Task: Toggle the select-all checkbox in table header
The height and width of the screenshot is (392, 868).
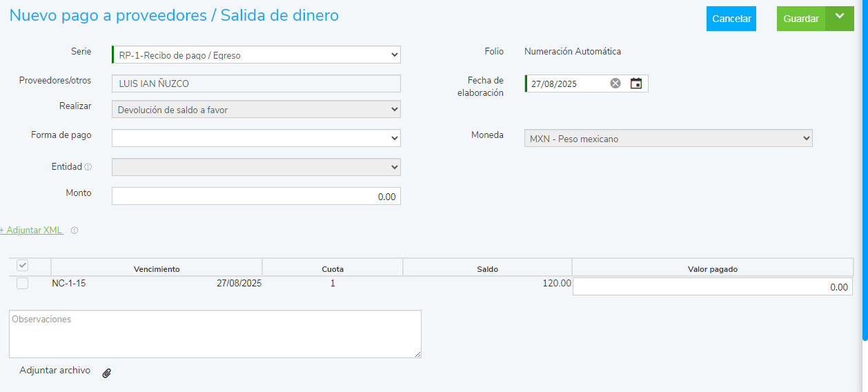Action: click(23, 266)
